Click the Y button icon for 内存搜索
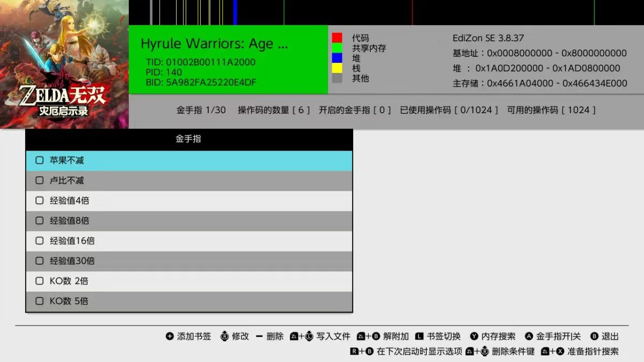This screenshot has height=362, width=644. pyautogui.click(x=474, y=336)
